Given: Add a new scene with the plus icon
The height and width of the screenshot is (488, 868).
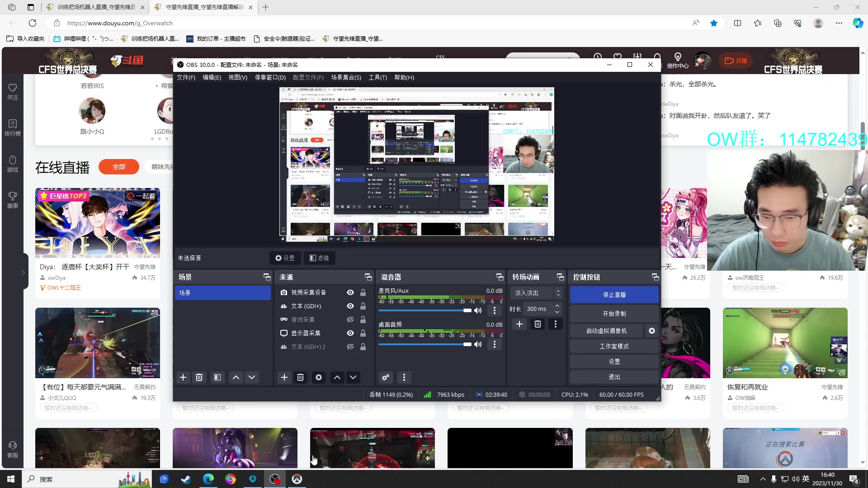Looking at the screenshot, I should (183, 377).
